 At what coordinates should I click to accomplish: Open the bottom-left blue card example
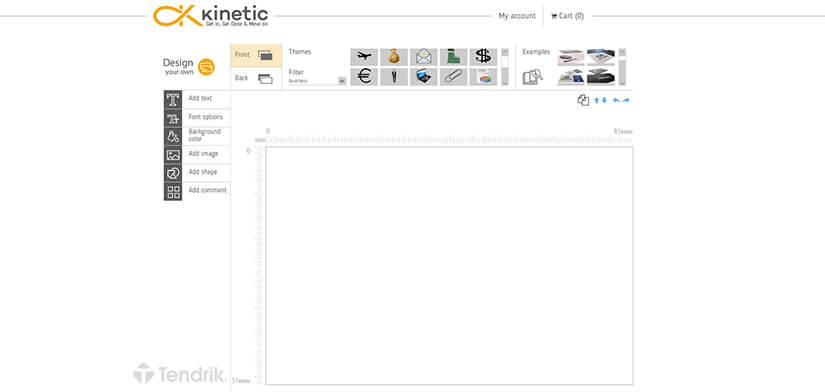571,77
